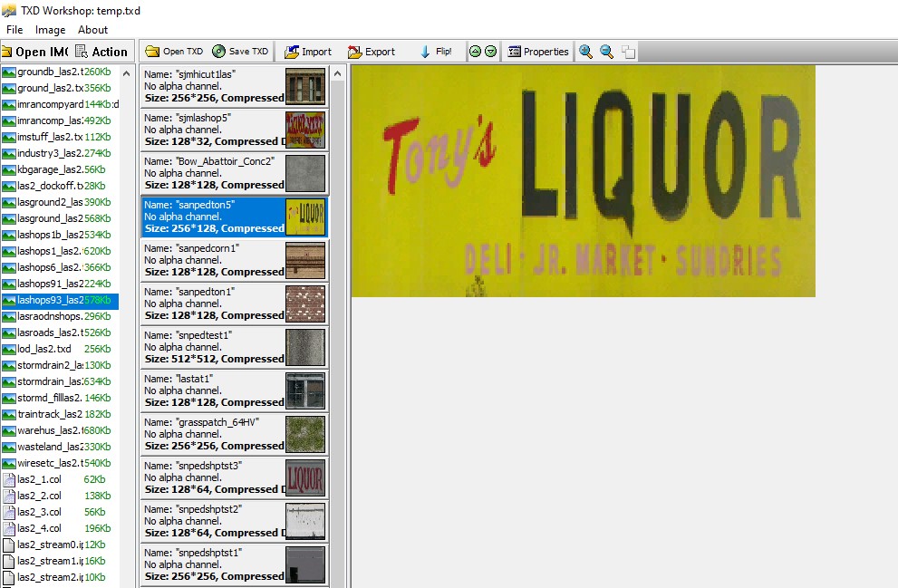The width and height of the screenshot is (898, 588).
Task: Select lasroads_las2 entry
Action: (x=60, y=333)
